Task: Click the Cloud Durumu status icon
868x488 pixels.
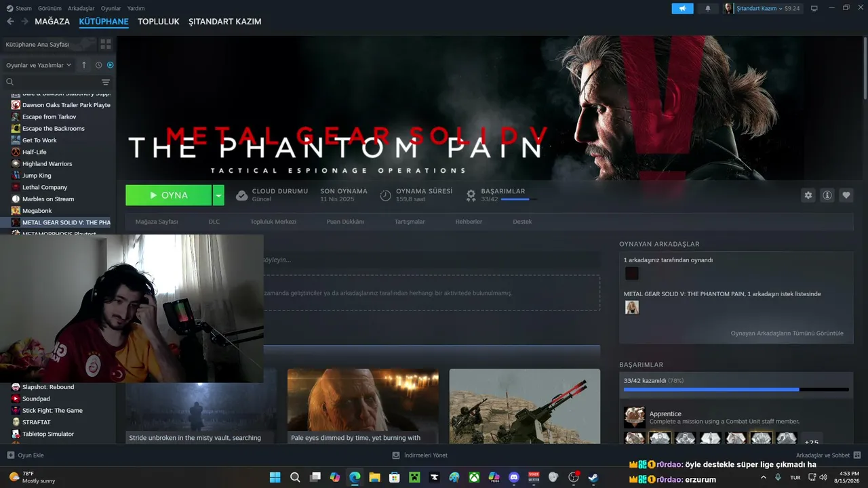Action: [x=241, y=195]
